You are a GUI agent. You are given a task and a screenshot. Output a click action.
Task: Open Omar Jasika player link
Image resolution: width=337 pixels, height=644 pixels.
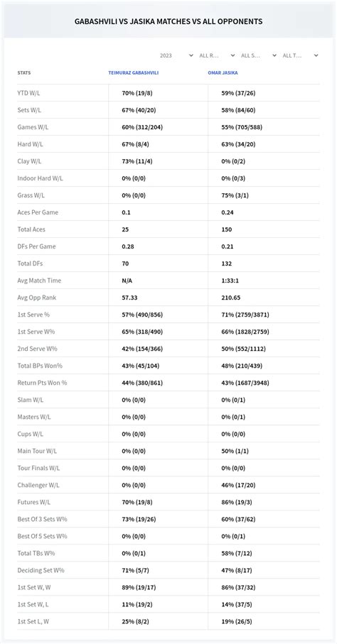tap(223, 72)
